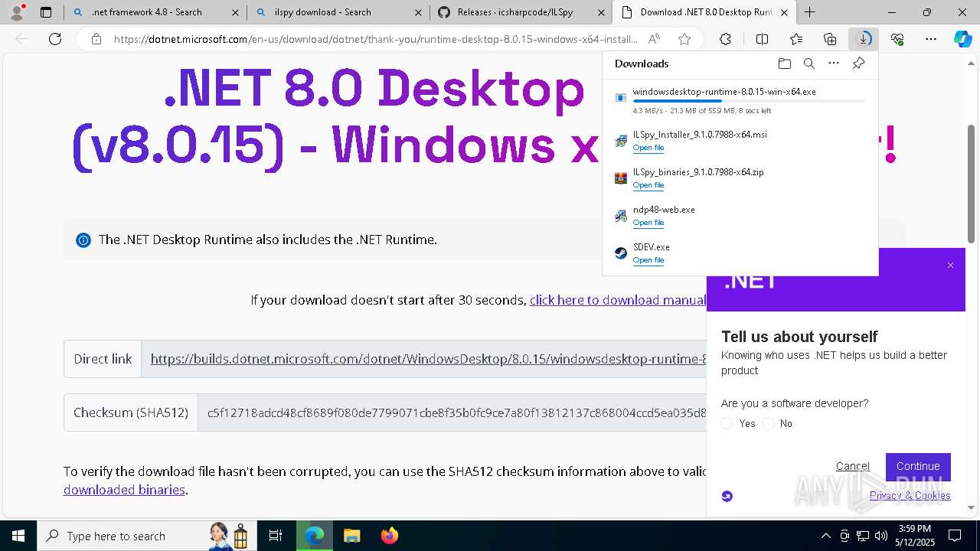Open the Extensions puzzle icon
The image size is (980, 551).
click(725, 39)
